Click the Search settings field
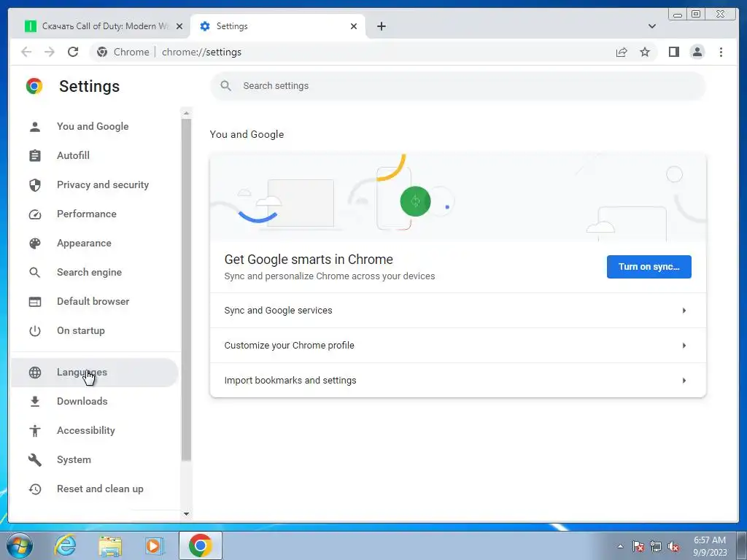Image resolution: width=747 pixels, height=560 pixels. point(458,86)
